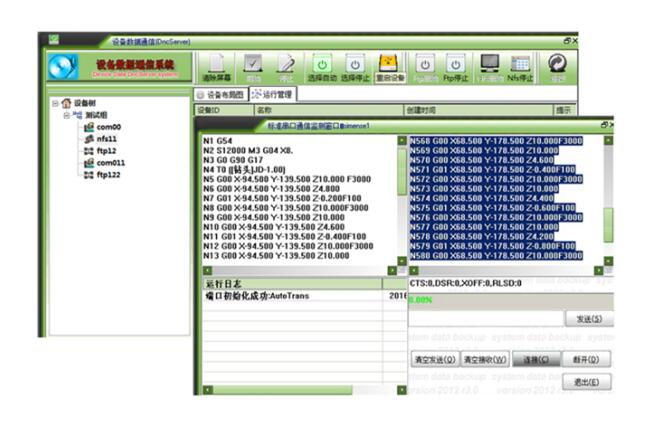Select the nfs11 device in tree

[106, 139]
